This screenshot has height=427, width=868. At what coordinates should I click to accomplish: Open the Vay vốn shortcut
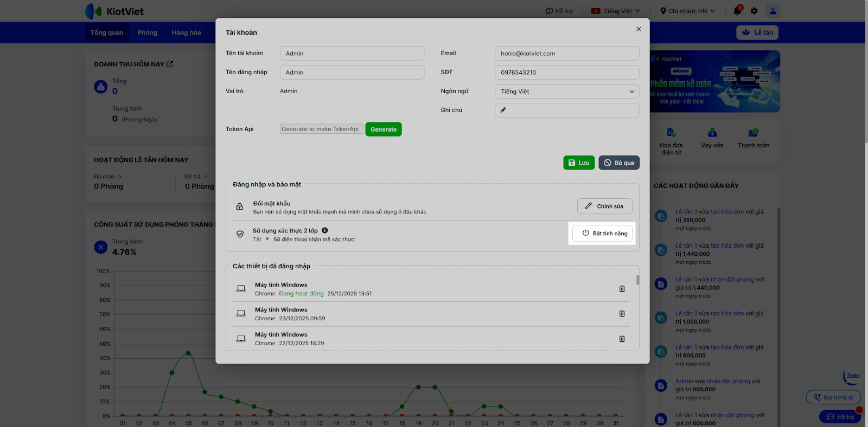pyautogui.click(x=712, y=138)
